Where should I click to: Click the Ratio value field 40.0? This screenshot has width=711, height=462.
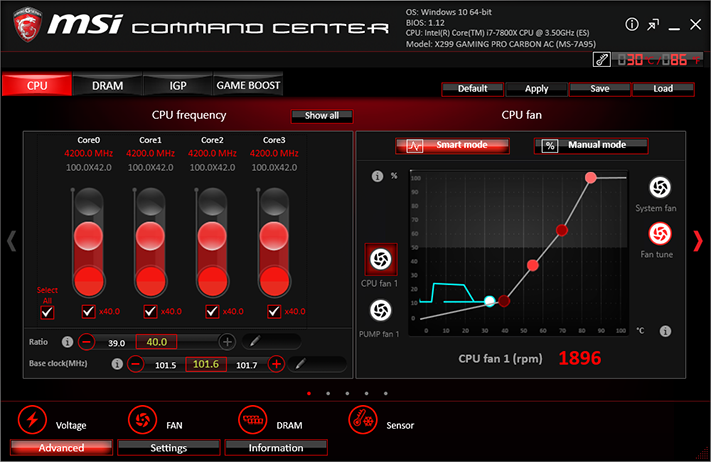(156, 342)
